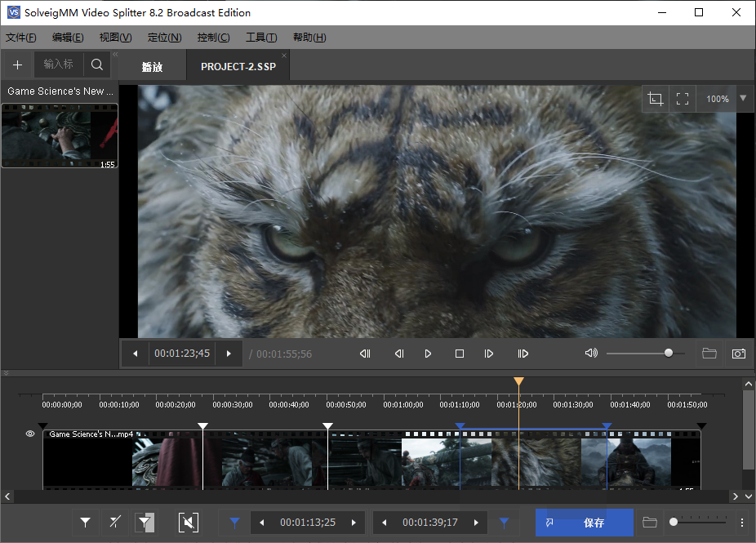Image resolution: width=756 pixels, height=543 pixels.
Task: Take a snapshot with the camera icon
Action: coord(738,354)
